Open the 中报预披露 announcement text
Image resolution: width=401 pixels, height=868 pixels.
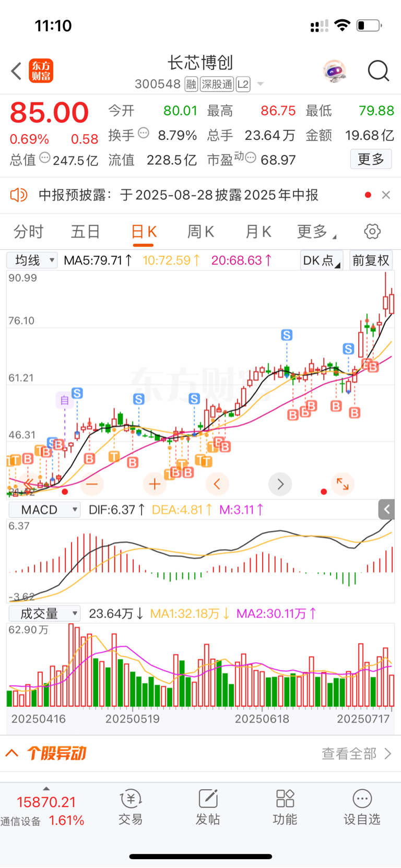[x=179, y=195]
